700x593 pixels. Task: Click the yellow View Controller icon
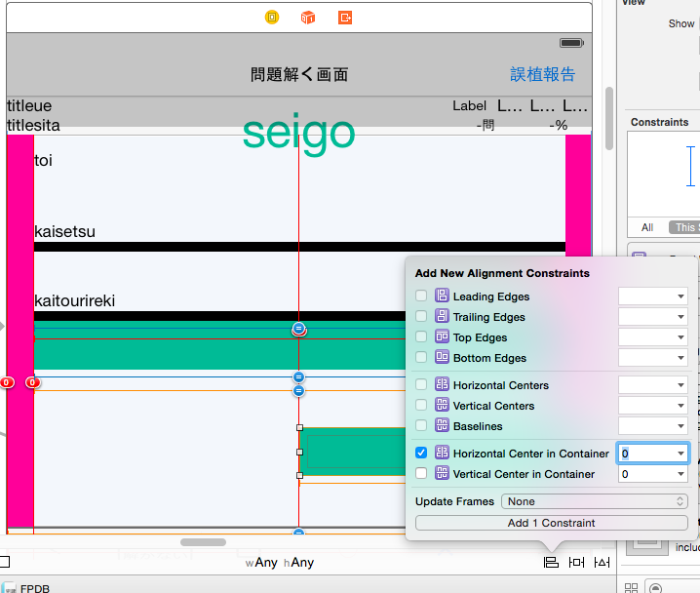(x=271, y=18)
